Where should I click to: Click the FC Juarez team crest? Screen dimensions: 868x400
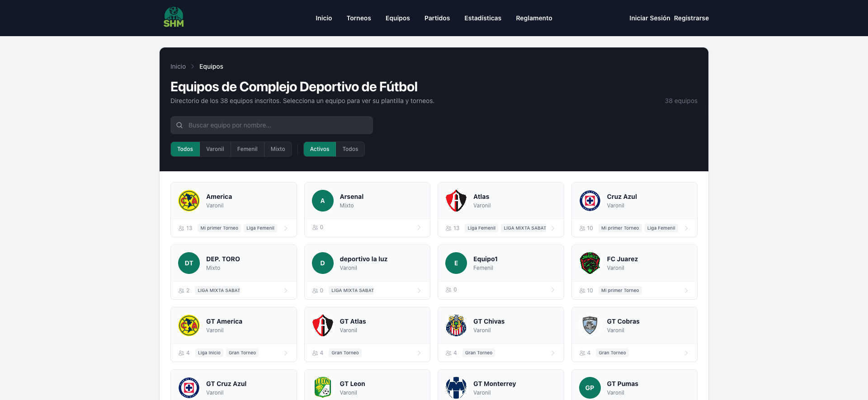590,263
